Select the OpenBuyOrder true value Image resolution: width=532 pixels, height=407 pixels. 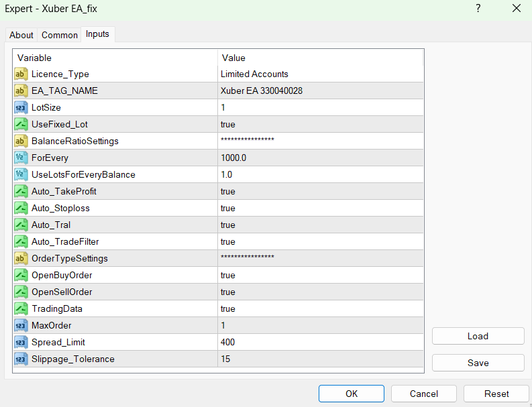(321, 275)
